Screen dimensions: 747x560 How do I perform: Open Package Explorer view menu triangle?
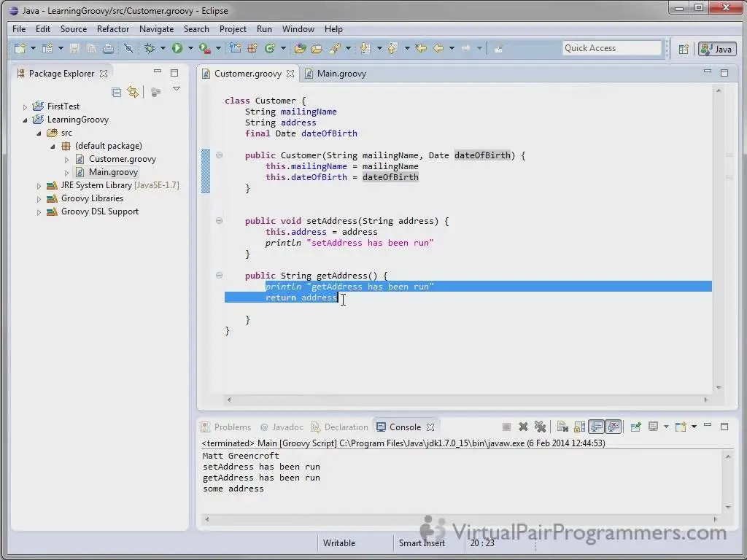pos(177,89)
